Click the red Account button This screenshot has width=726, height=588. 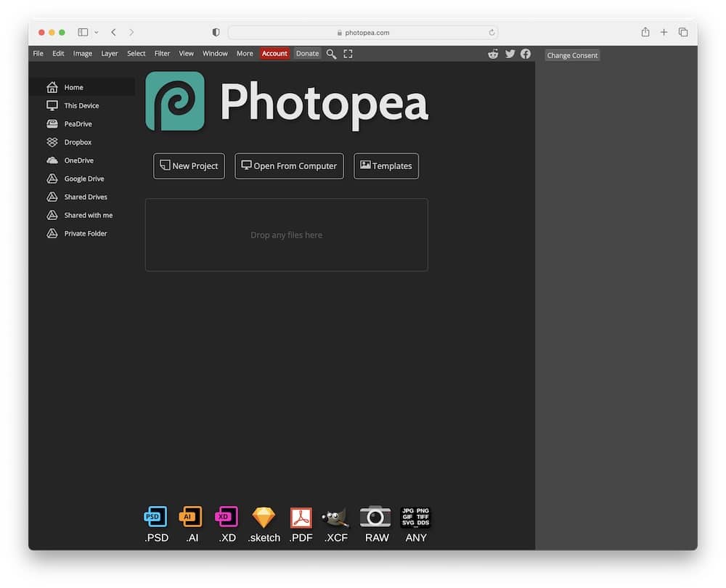pyautogui.click(x=274, y=54)
